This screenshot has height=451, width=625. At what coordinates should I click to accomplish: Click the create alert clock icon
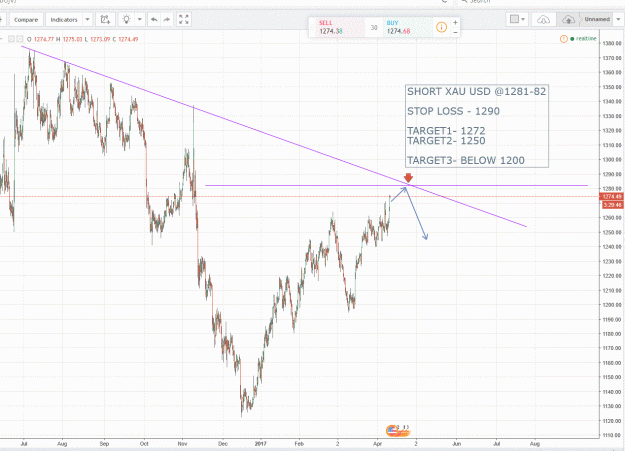pos(105,20)
